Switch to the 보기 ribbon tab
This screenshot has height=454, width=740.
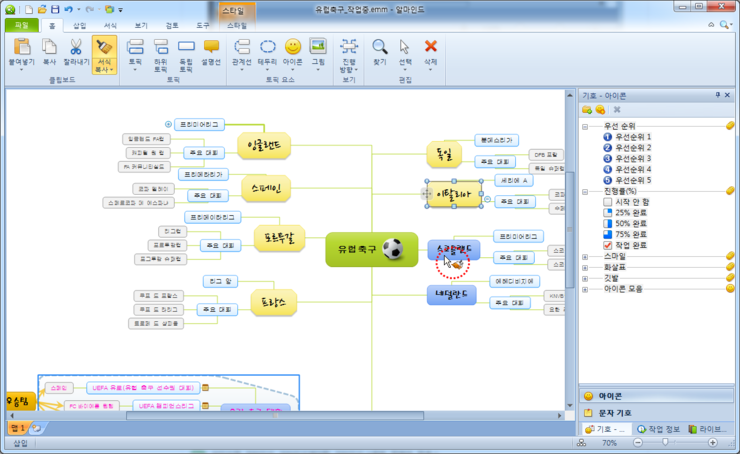click(x=141, y=24)
